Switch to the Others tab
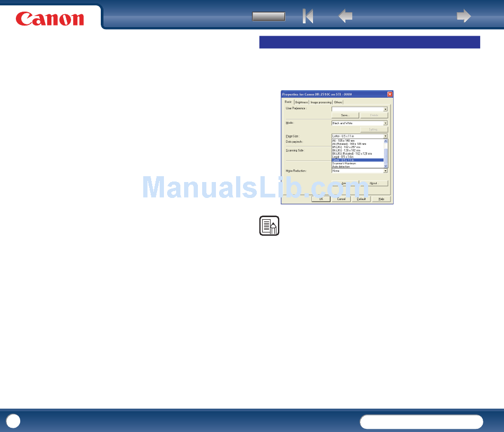 (338, 102)
